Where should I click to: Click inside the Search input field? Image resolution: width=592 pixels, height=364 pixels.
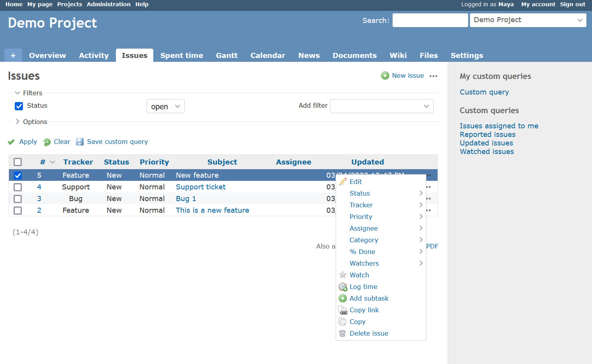[x=430, y=20]
